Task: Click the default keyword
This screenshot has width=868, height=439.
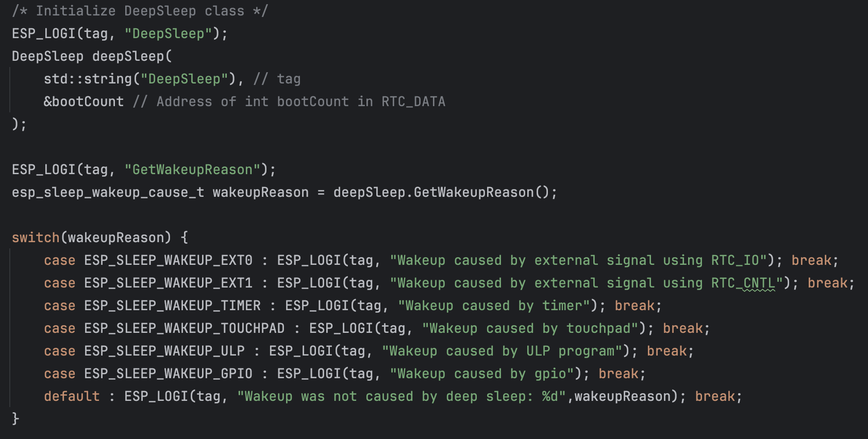Action: tap(72, 396)
